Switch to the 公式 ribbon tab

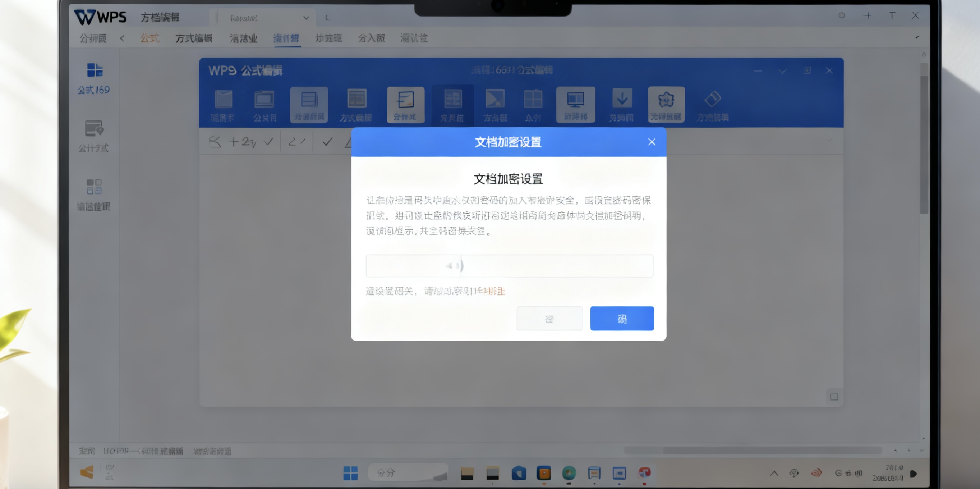(x=149, y=38)
